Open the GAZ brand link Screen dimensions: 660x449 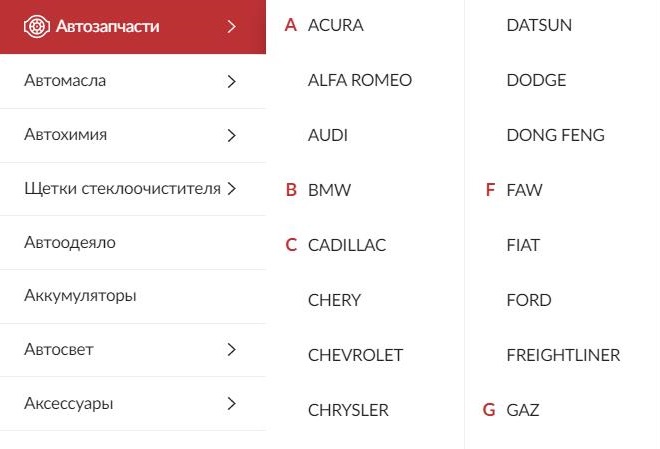point(523,410)
